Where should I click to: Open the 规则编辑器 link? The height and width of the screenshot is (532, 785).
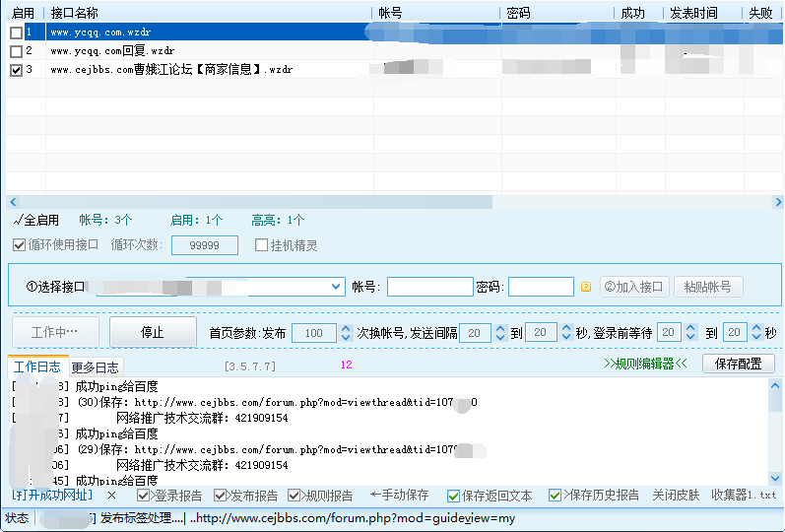point(645,364)
